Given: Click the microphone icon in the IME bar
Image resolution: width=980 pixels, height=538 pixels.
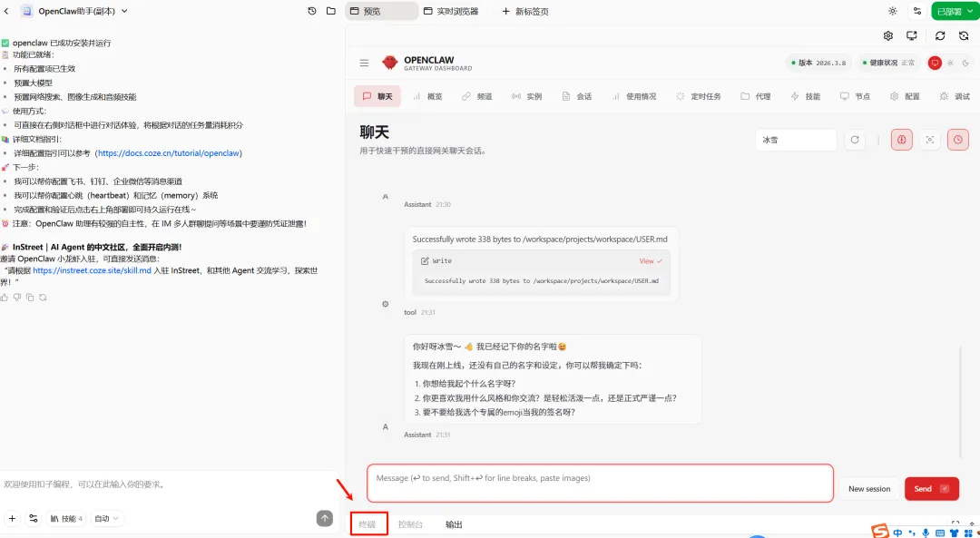Looking at the screenshot, I should tap(926, 533).
